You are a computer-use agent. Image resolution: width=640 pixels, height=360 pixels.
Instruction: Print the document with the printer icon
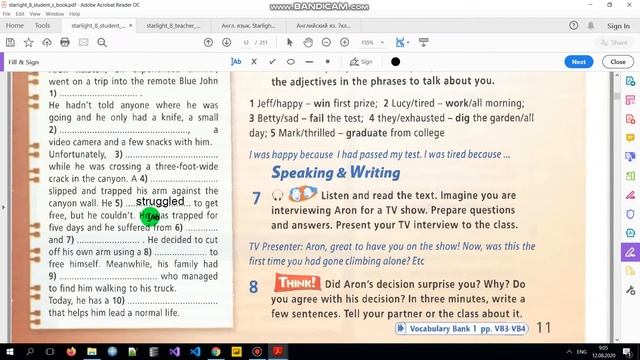pos(65,42)
